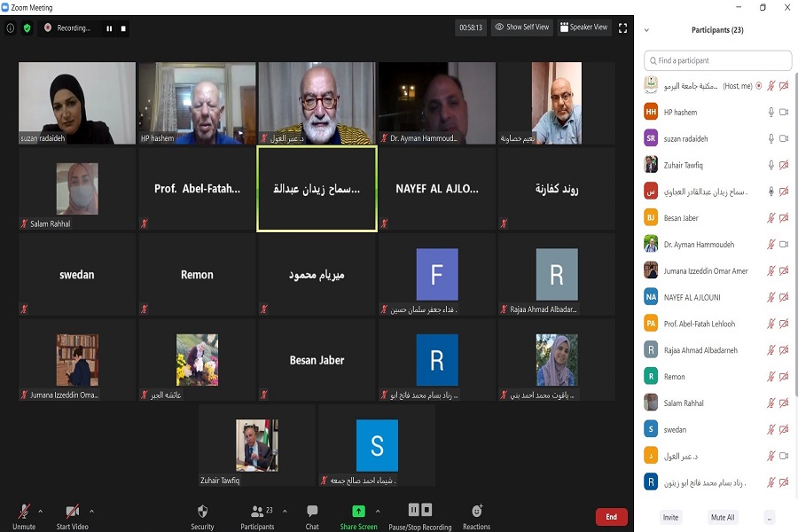Select HP hashem in the participant list

point(717,112)
